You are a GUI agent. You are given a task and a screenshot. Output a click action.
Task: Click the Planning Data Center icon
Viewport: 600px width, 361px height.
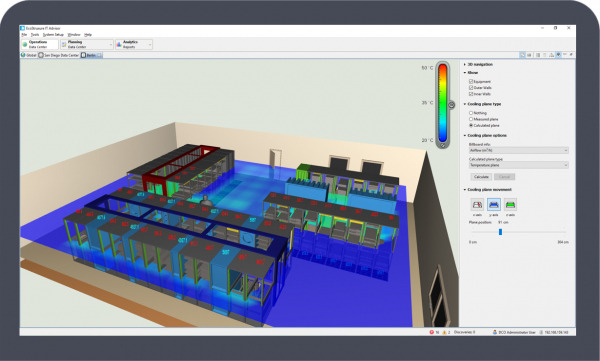[64, 44]
